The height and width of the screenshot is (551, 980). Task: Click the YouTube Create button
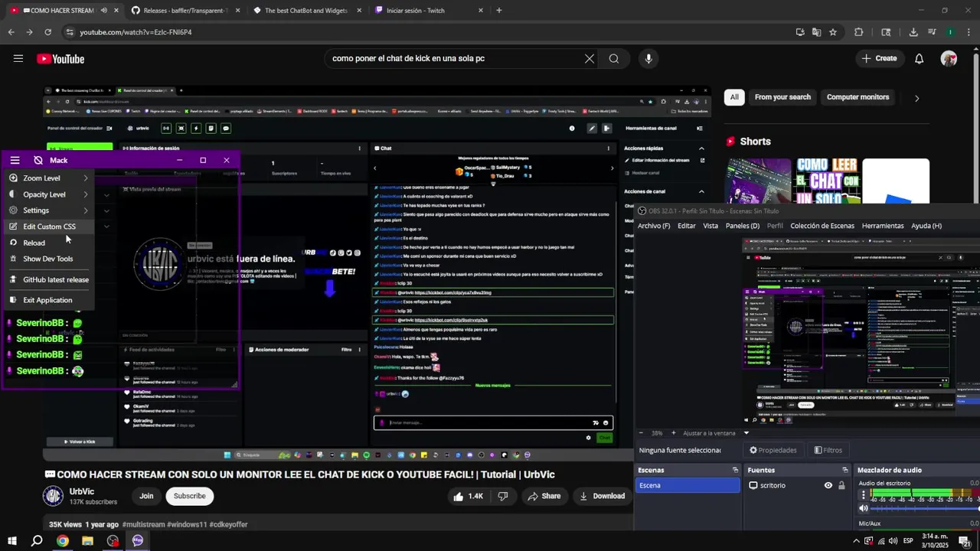(x=879, y=58)
